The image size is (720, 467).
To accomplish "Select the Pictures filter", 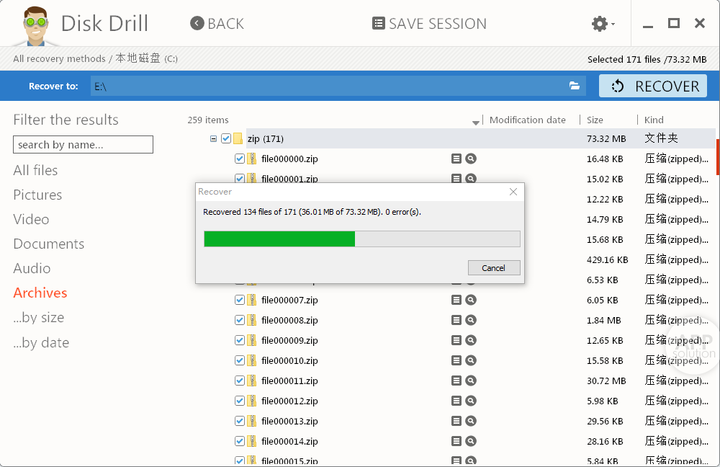I will 38,195.
